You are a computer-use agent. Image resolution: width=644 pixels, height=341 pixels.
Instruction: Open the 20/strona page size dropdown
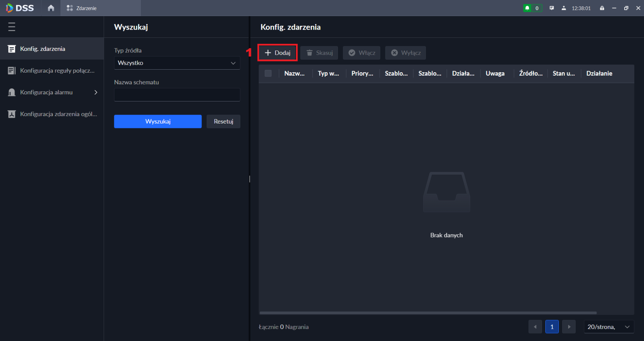click(x=608, y=327)
